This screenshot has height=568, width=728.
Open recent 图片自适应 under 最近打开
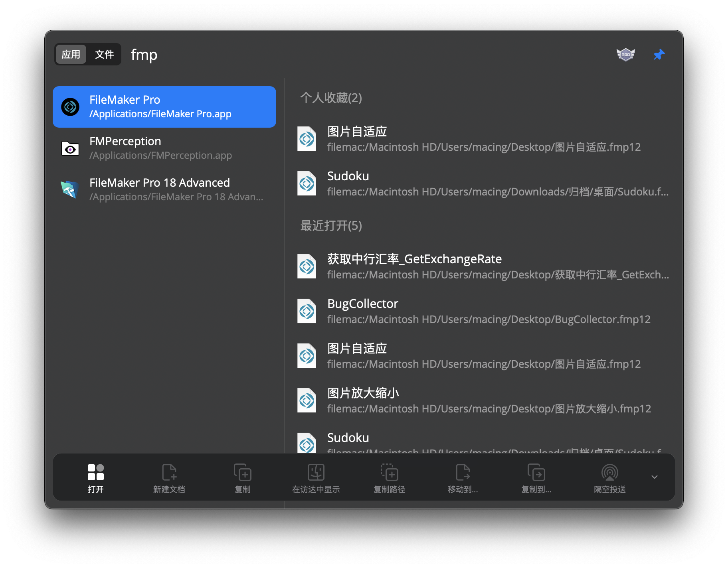pos(483,356)
